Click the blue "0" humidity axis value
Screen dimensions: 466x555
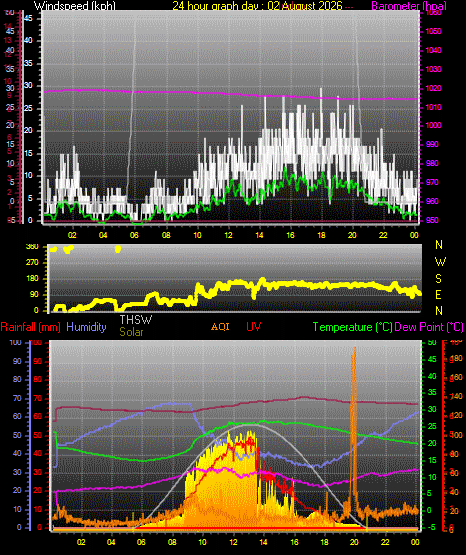pyautogui.click(x=19, y=527)
